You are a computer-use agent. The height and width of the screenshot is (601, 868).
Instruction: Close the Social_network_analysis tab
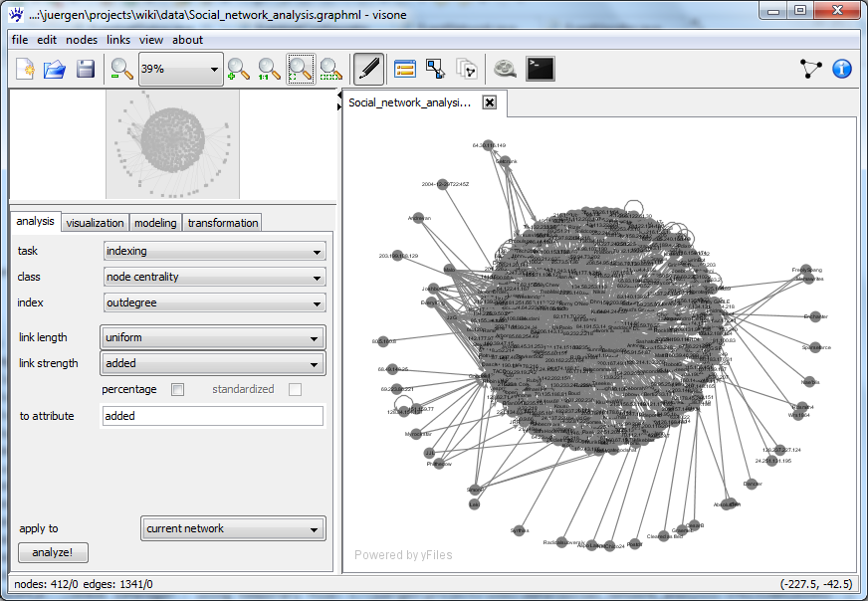click(x=490, y=102)
